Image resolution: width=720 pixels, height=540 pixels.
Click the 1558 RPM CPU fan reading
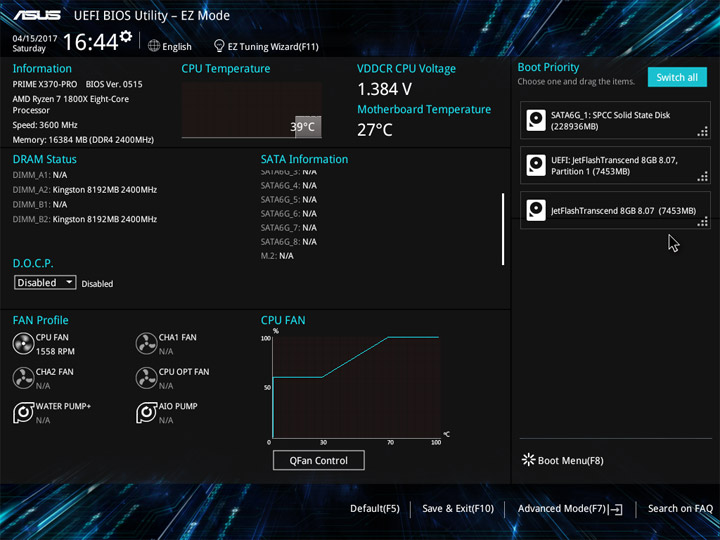point(55,351)
